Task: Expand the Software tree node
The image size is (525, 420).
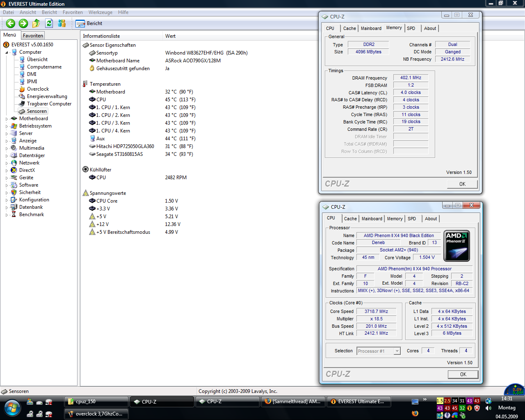Action: pyautogui.click(x=7, y=185)
